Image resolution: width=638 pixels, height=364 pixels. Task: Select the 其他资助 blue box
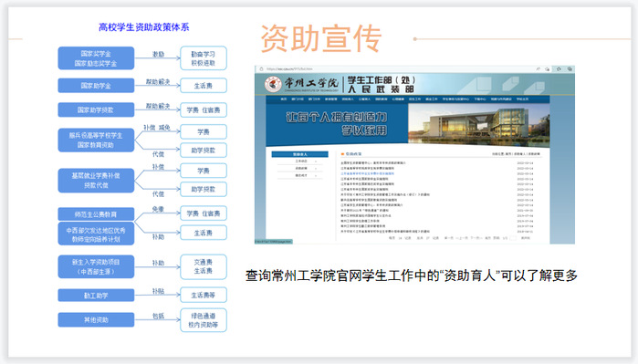click(96, 319)
